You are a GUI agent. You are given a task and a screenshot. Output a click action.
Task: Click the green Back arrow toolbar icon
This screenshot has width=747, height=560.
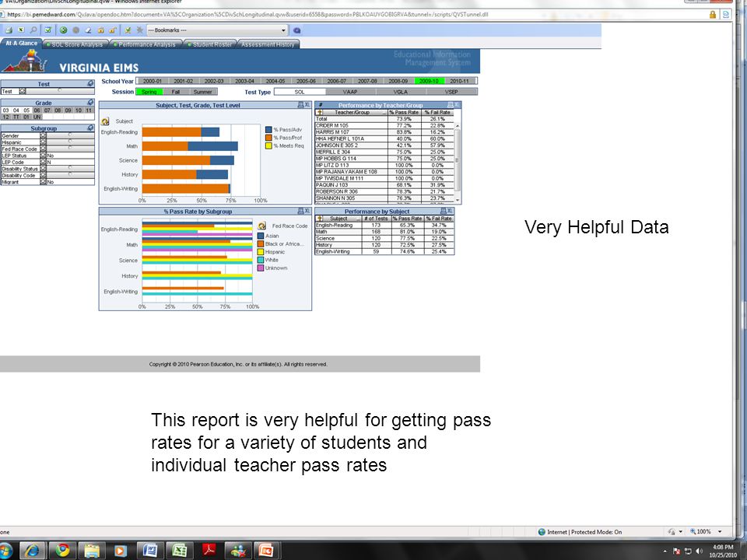(63, 30)
